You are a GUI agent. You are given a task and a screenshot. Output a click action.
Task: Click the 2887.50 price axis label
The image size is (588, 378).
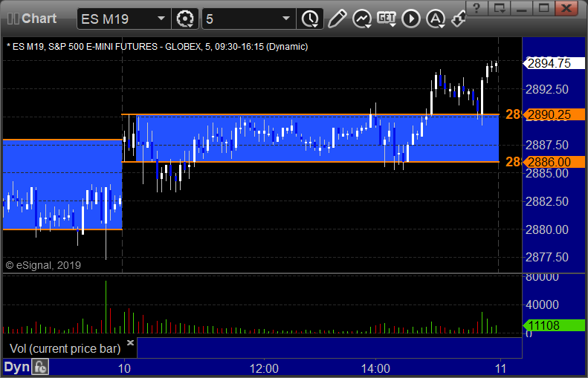(x=547, y=145)
